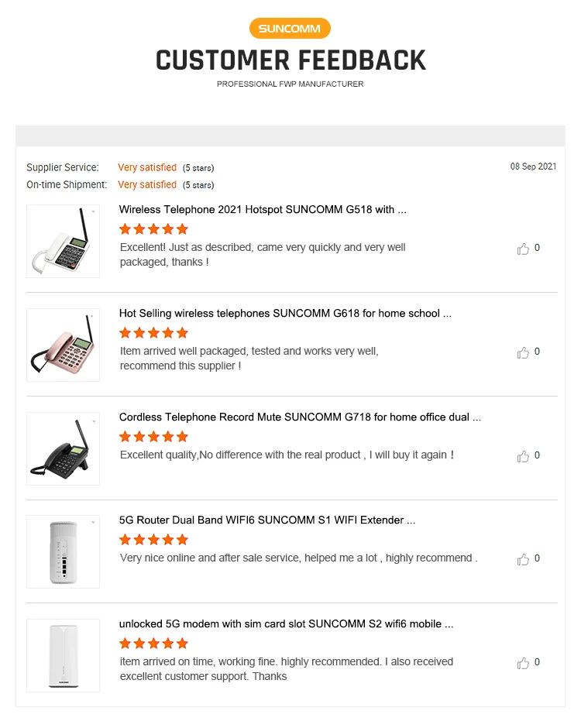Click thumbs-up for S2 5G modem review
The image size is (581, 728).
pos(524,663)
